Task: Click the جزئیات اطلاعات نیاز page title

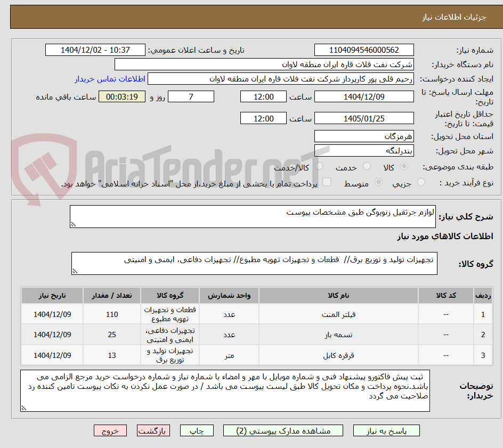Action: pos(454,17)
